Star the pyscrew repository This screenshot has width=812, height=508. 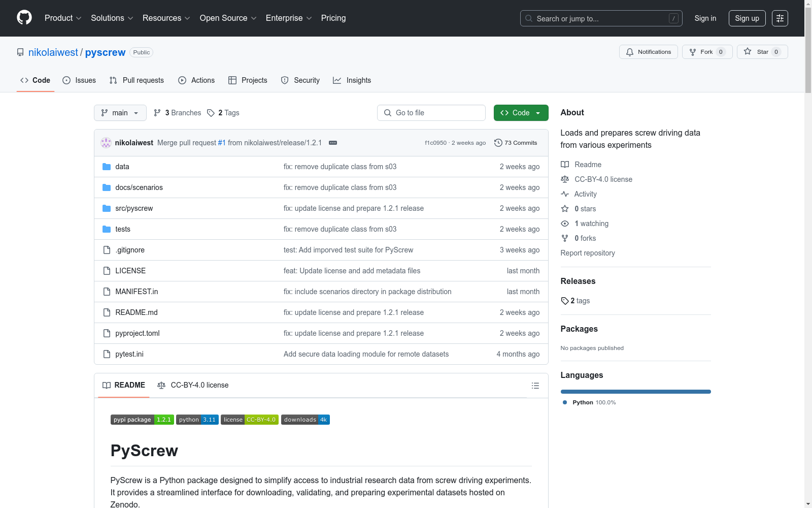tap(762, 52)
